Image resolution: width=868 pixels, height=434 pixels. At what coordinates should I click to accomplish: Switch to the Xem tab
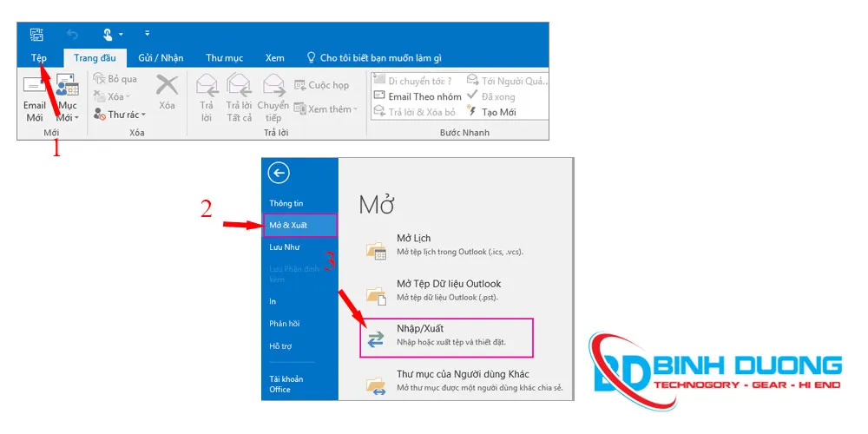[x=274, y=58]
